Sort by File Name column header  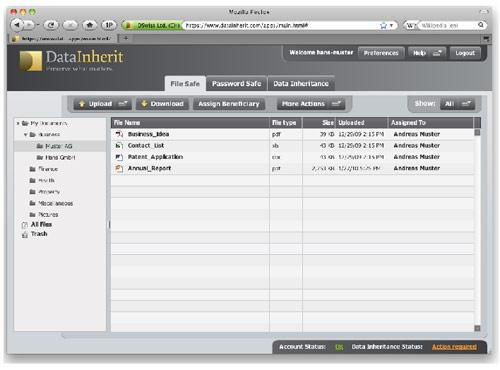[x=190, y=123]
